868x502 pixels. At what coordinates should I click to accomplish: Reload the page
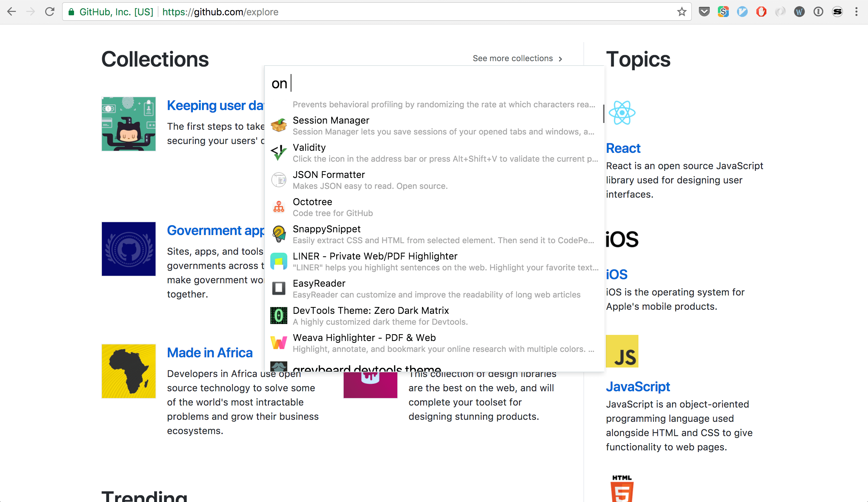click(50, 12)
